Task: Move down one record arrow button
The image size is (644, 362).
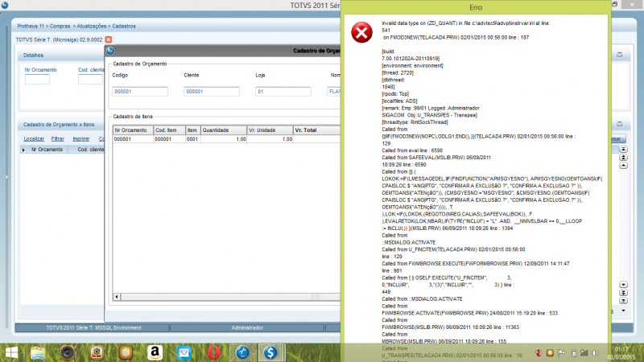Action: pyautogui.click(x=623, y=285)
